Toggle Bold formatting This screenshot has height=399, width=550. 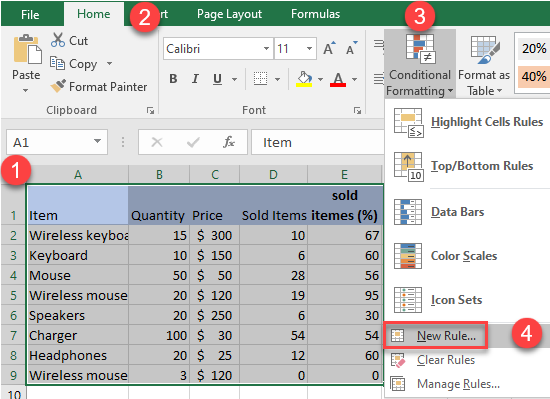coord(173,79)
